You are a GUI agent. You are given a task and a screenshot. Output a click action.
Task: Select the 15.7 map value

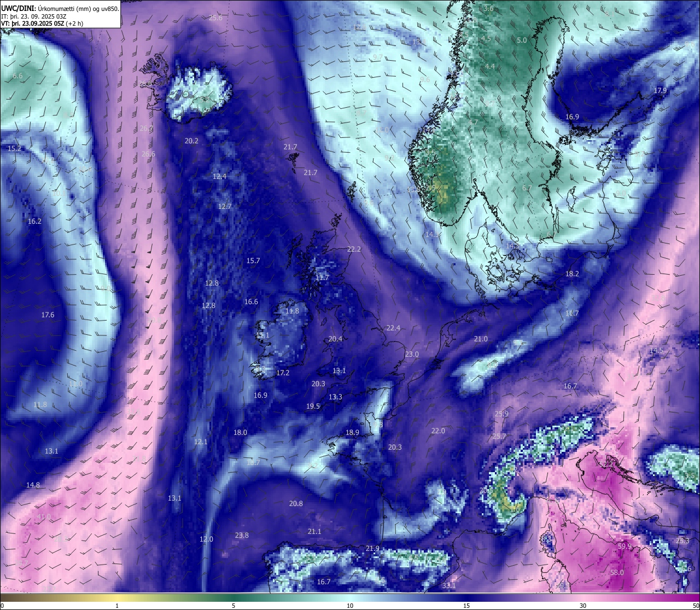coord(253,260)
